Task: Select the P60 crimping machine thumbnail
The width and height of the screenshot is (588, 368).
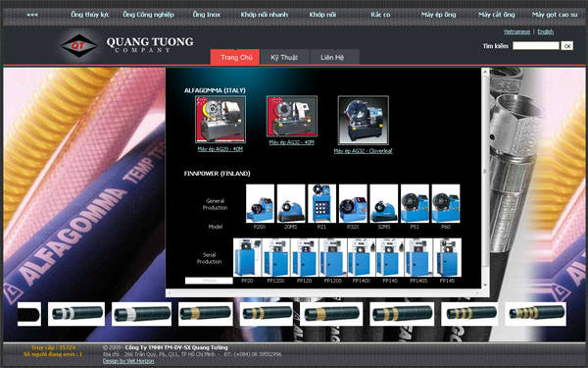Action: coord(446,203)
